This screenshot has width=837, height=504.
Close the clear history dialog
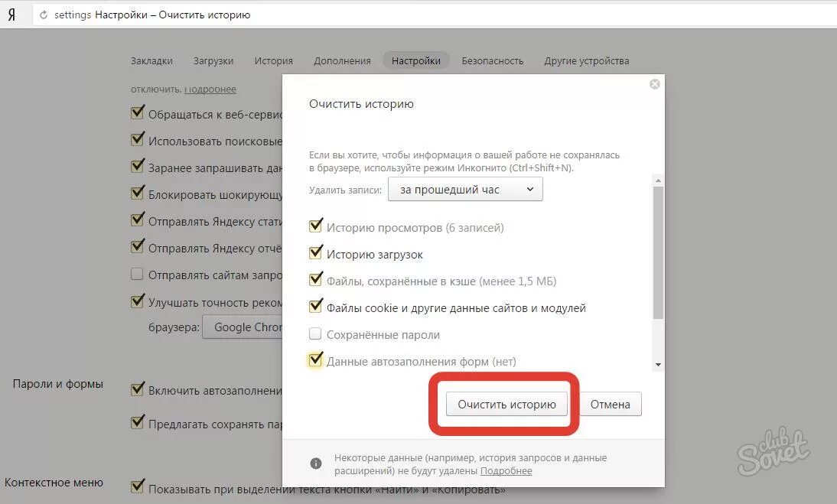tap(654, 84)
